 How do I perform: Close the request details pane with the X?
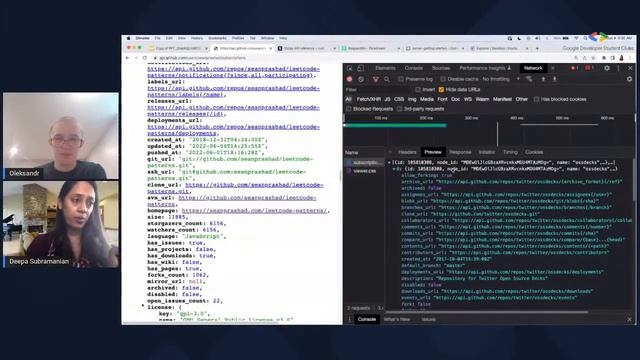390,152
